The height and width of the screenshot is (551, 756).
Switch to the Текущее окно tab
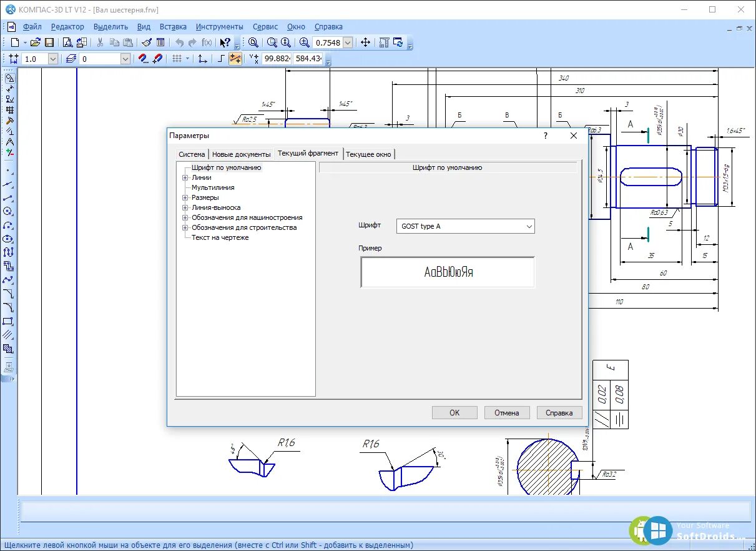click(x=369, y=154)
